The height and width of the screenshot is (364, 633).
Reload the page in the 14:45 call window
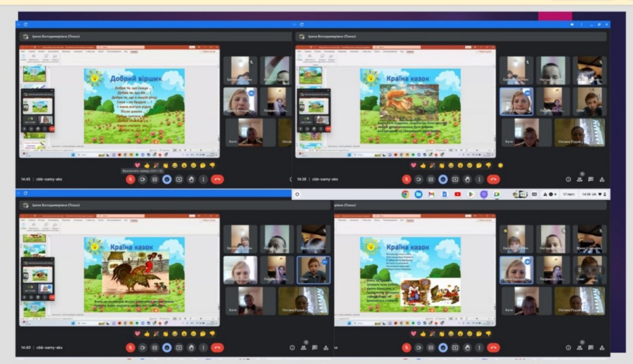tap(25, 25)
